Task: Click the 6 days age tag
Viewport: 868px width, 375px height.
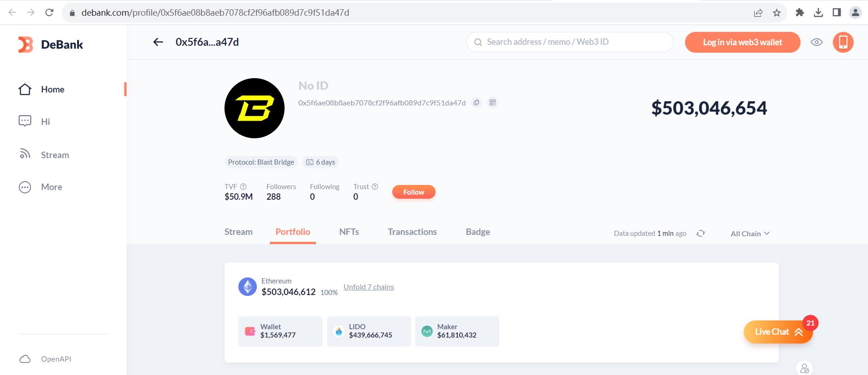Action: coord(321,162)
